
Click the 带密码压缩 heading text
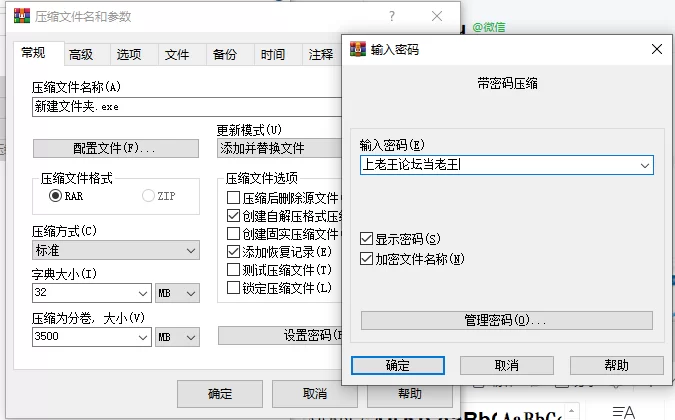click(x=507, y=83)
